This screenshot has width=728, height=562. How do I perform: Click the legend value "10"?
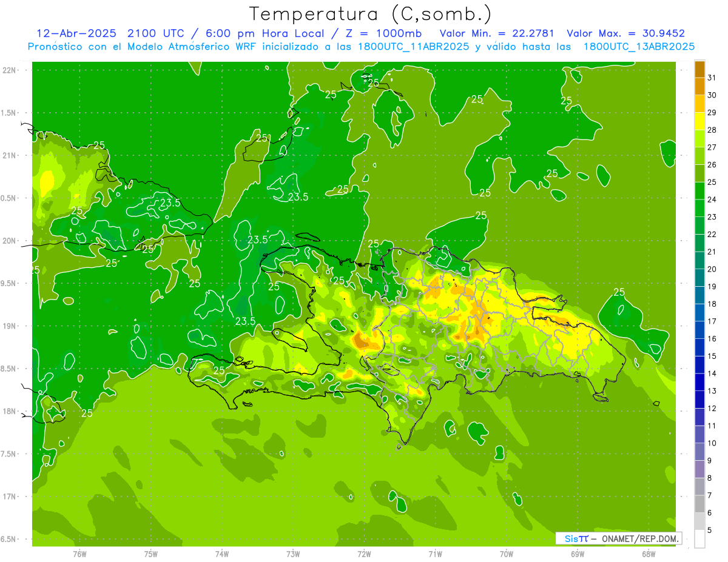[712, 443]
